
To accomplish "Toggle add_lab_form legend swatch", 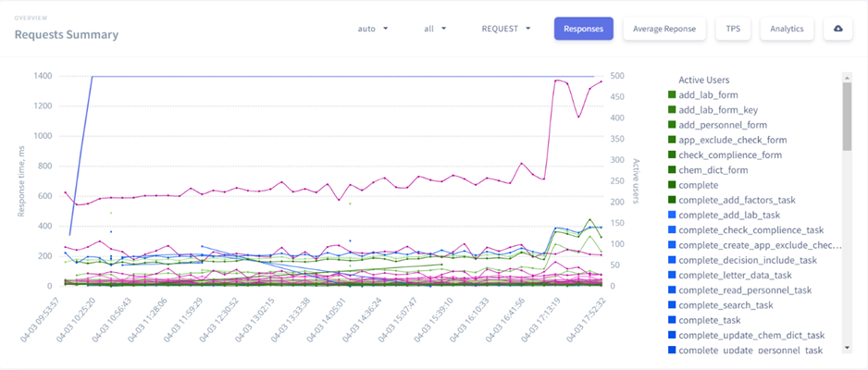I will click(x=672, y=95).
